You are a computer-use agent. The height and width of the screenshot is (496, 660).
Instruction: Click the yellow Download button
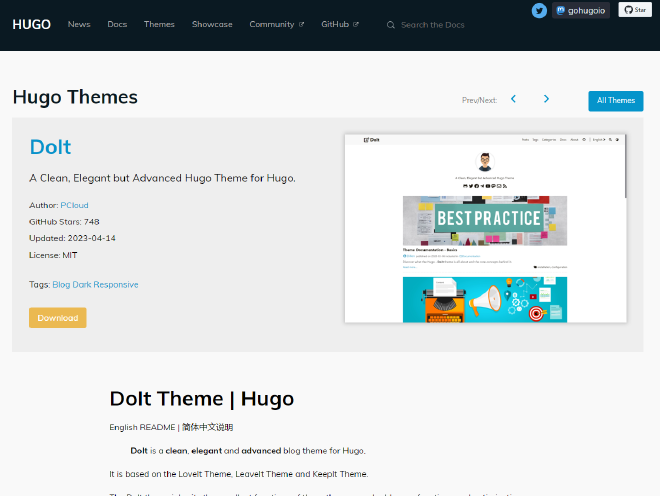pyautogui.click(x=58, y=317)
